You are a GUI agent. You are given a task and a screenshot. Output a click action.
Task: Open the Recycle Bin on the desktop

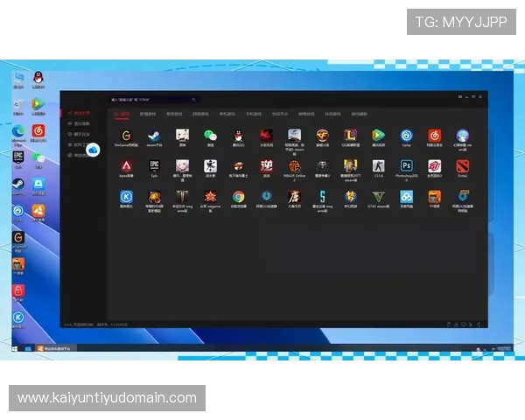[18, 107]
